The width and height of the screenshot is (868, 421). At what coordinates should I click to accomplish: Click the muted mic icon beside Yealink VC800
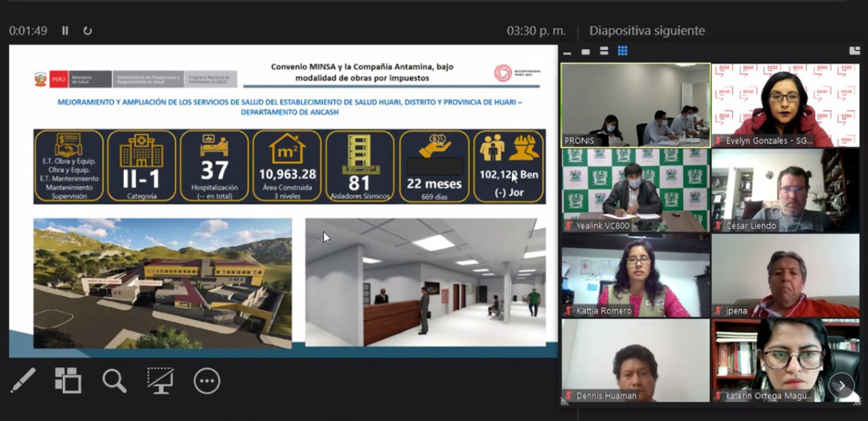tap(568, 226)
